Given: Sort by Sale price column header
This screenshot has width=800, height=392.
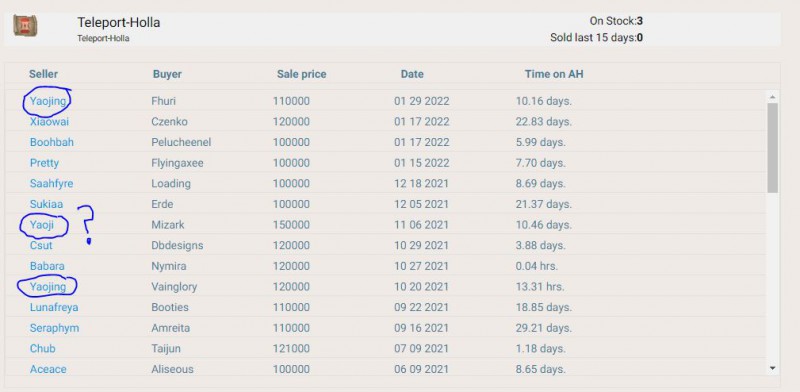Looking at the screenshot, I should (x=302, y=74).
